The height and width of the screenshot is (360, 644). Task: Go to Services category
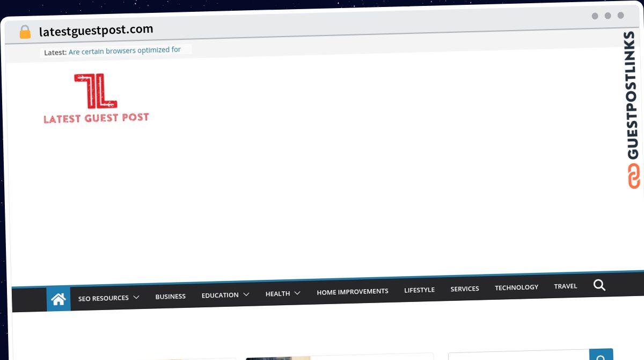pyautogui.click(x=465, y=289)
